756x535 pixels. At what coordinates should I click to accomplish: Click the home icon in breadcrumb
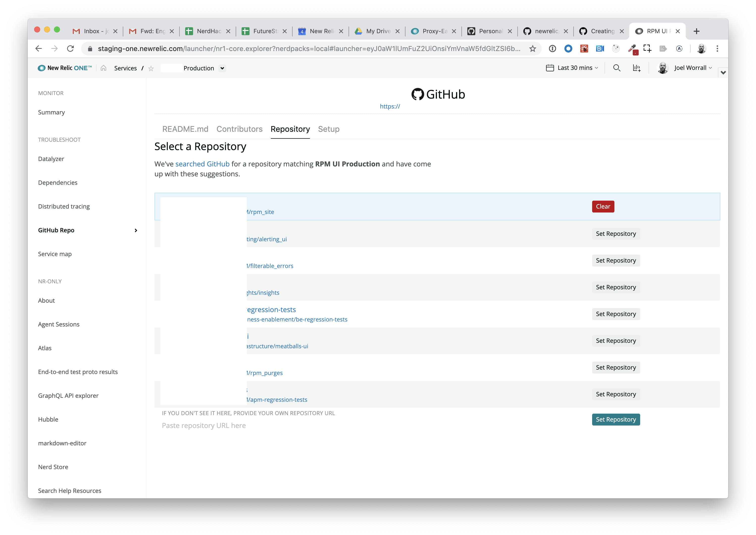click(103, 68)
